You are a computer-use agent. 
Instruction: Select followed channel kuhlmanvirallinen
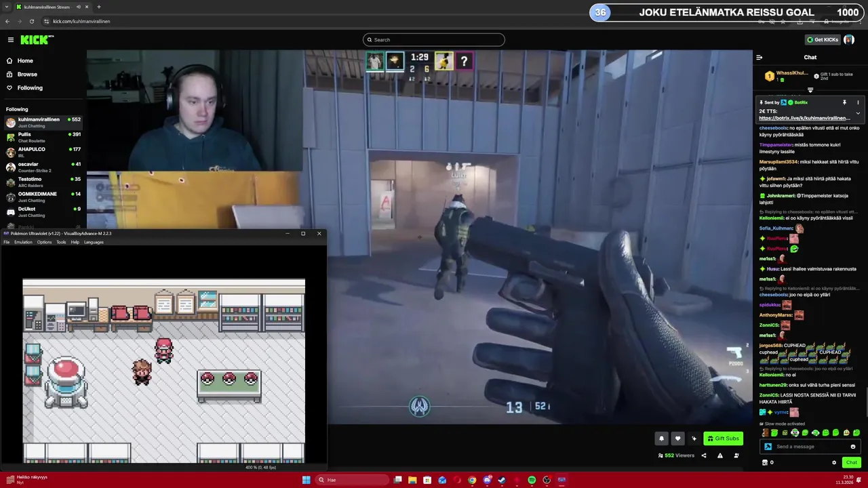click(43, 122)
